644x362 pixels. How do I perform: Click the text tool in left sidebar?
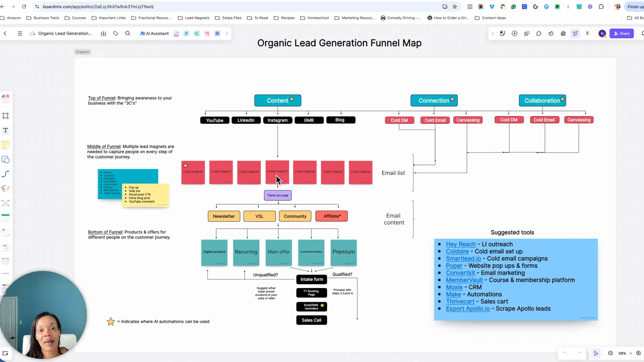tap(6, 130)
